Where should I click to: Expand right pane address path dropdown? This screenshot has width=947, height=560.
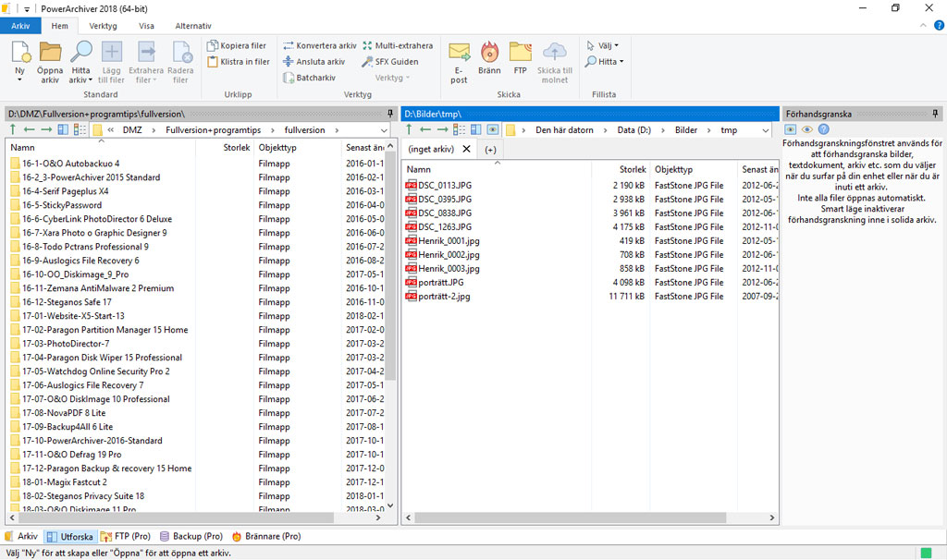(765, 130)
